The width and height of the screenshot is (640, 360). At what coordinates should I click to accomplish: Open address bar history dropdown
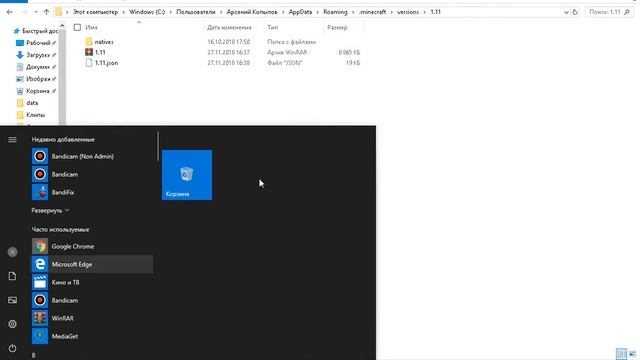point(566,12)
